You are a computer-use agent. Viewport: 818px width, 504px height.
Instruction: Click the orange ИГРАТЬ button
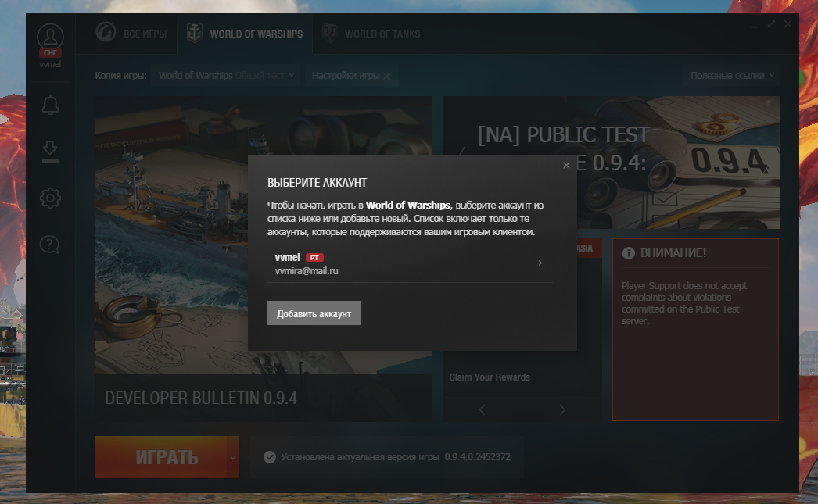point(161,457)
